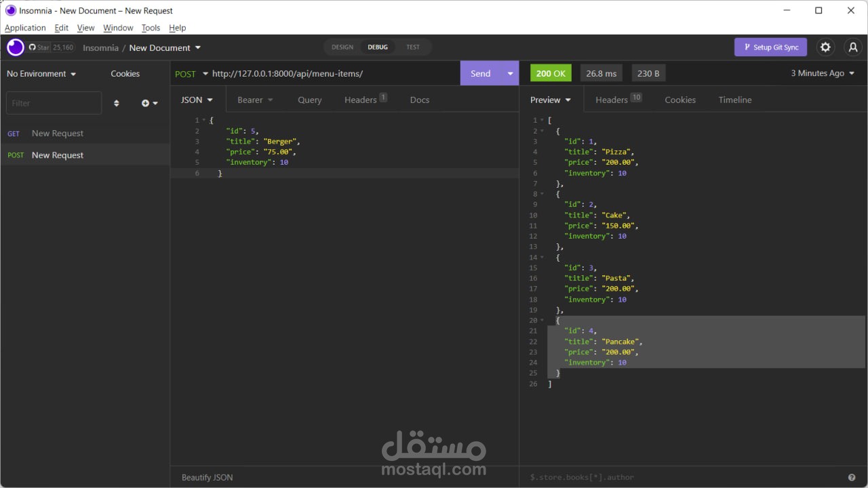Click Insomnia breadcrumb link
The height and width of the screenshot is (488, 868).
click(100, 47)
